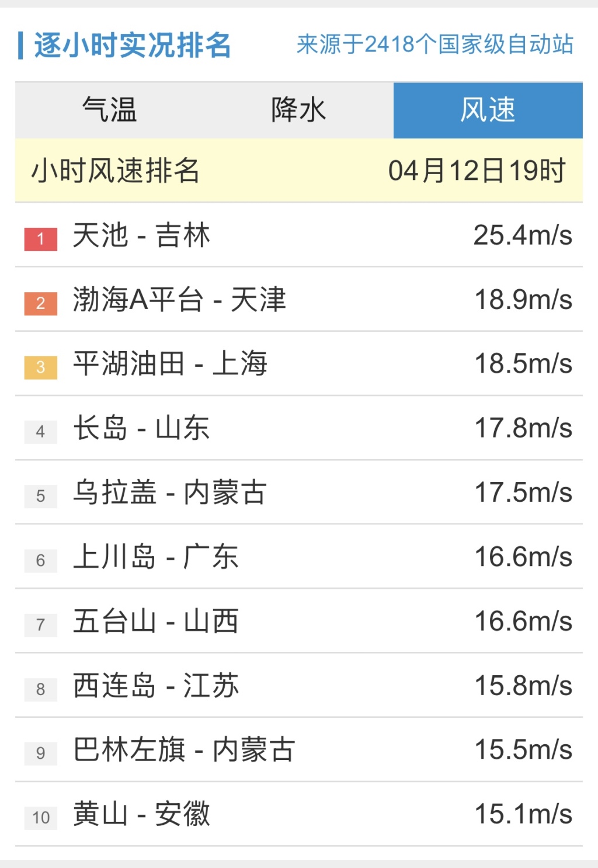Select 上川岛 - 广东 row
598x868 pixels.
click(x=299, y=557)
